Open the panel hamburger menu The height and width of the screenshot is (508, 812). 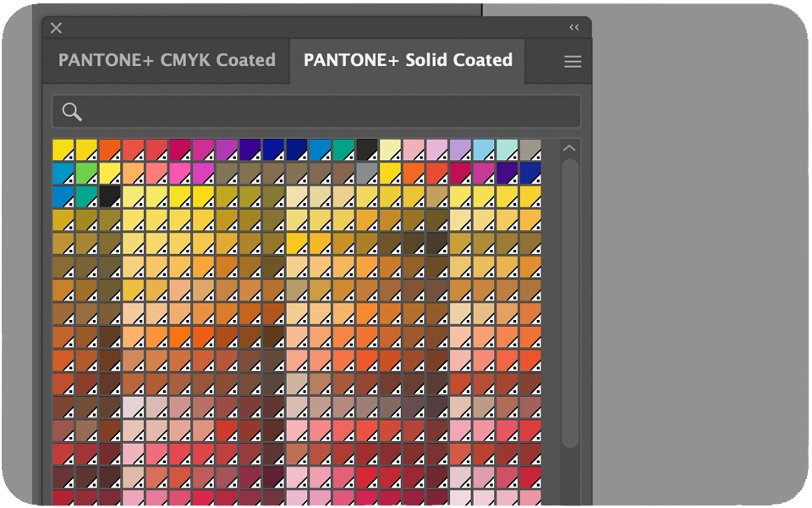point(573,62)
